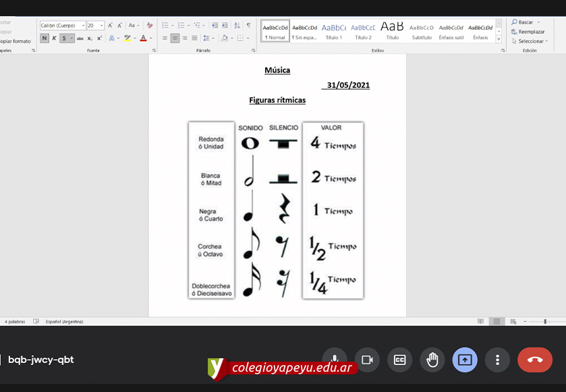Hang up the call

click(534, 360)
